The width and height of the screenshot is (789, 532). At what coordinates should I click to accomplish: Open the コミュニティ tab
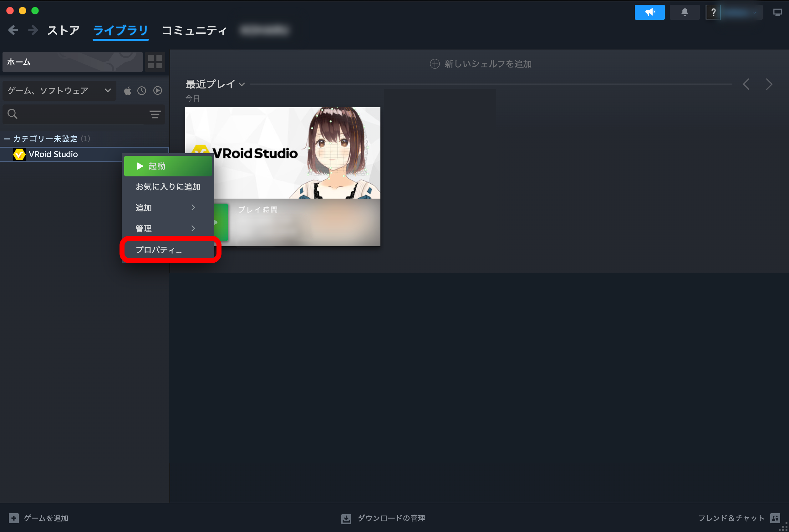pyautogui.click(x=195, y=31)
